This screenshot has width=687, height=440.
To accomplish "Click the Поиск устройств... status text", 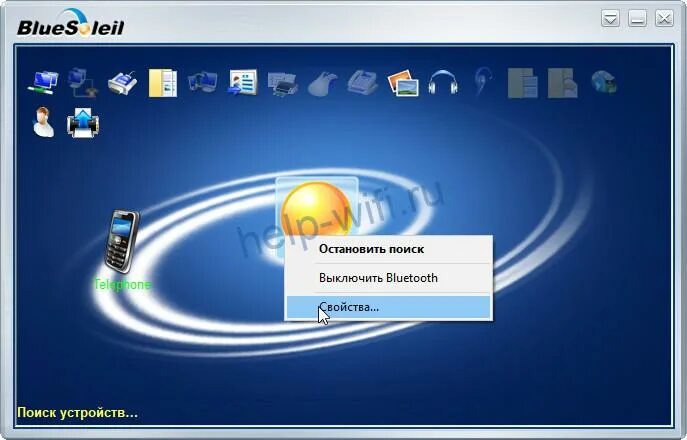I will coord(78,413).
